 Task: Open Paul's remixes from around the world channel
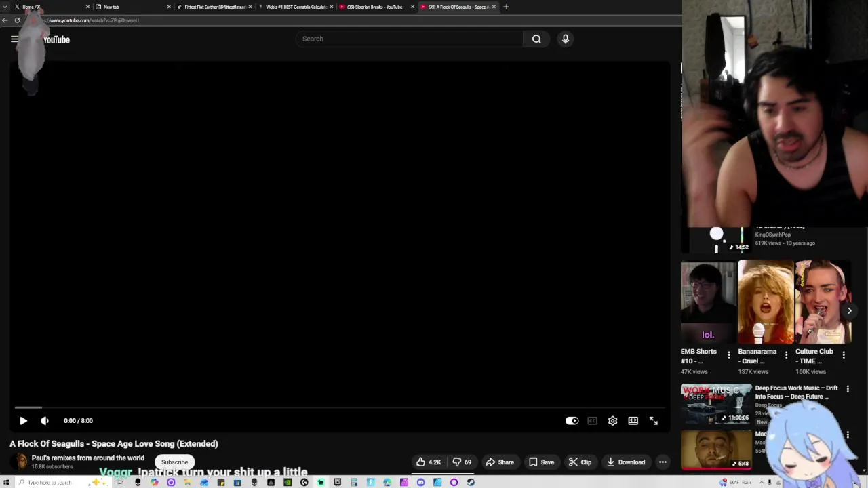(87, 458)
